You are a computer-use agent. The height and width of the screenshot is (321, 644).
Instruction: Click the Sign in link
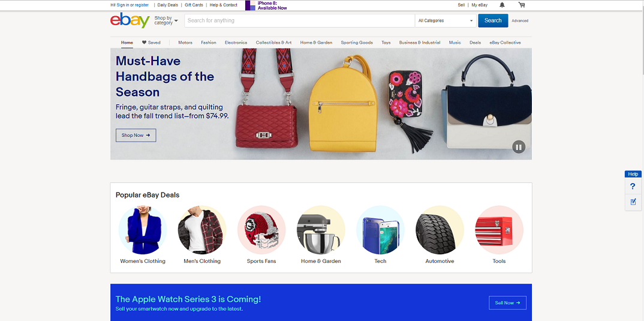coord(122,5)
